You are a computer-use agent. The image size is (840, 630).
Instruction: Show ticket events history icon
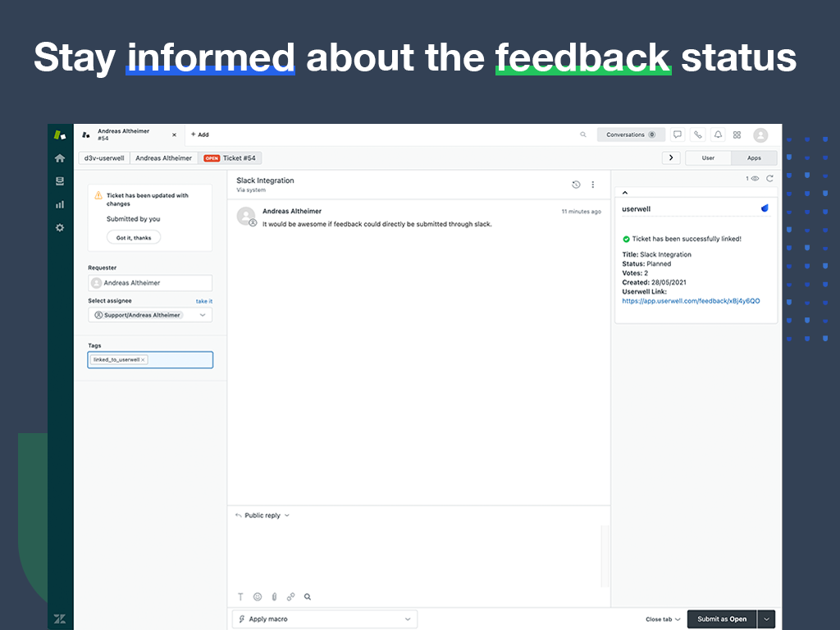[x=576, y=185]
